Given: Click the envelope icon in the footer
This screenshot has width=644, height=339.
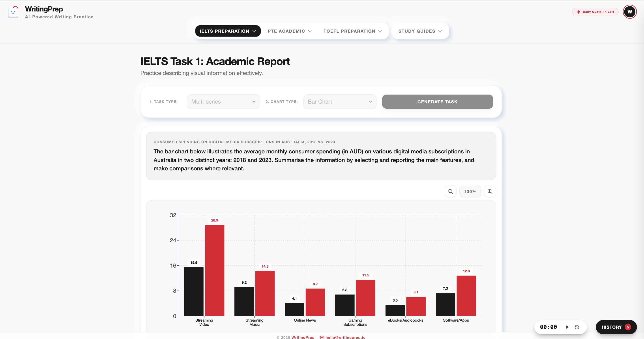Looking at the screenshot, I should [322, 337].
